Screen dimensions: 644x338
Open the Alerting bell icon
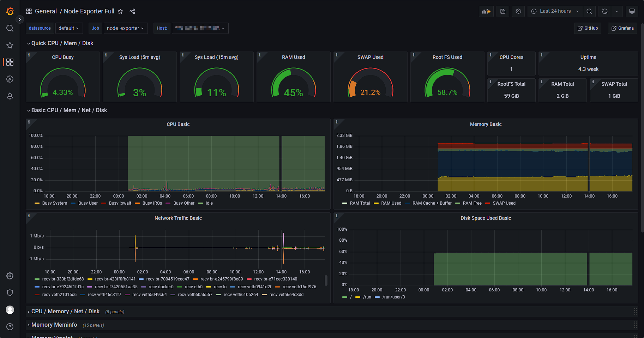tap(10, 96)
